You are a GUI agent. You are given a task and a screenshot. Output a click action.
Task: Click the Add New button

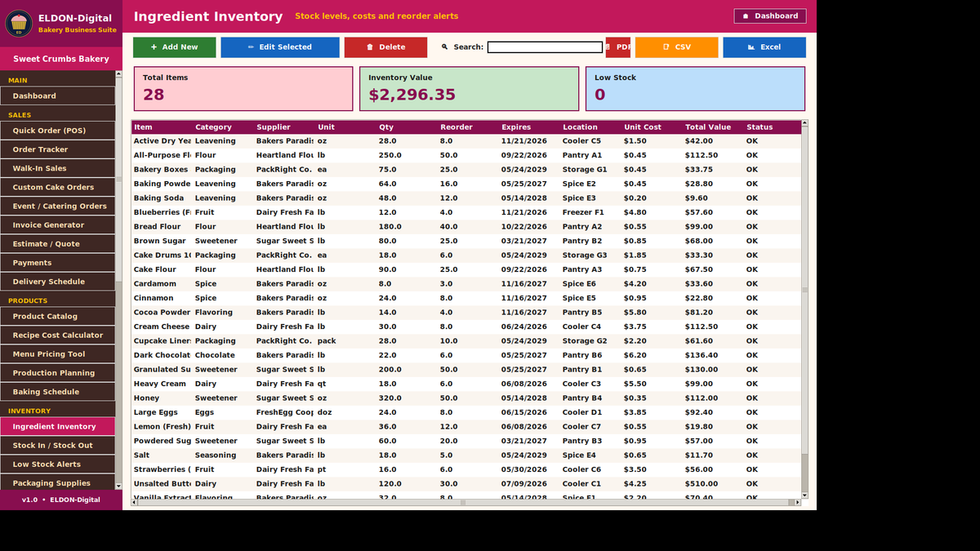(x=175, y=47)
